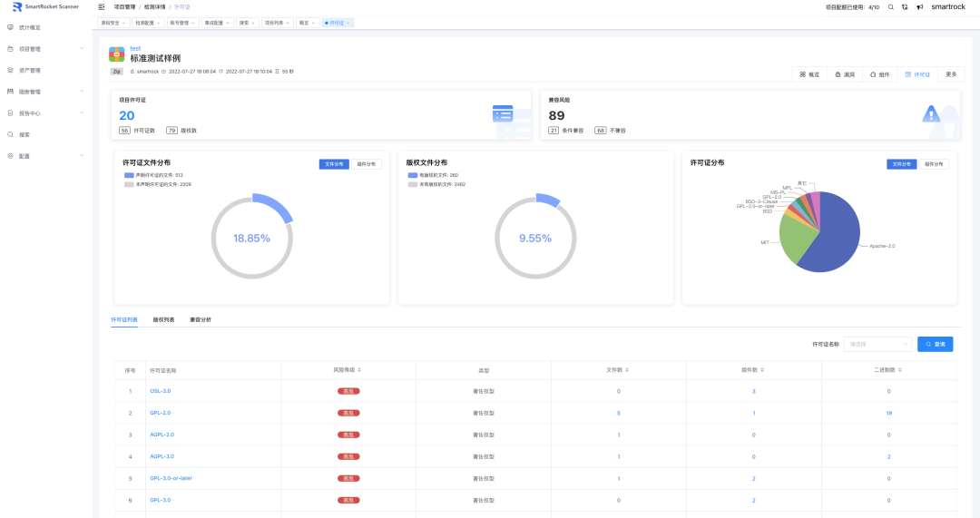Screen dimensions: 980x518
Task: Click the SmartRocket Scanner logo
Action: 45,6
